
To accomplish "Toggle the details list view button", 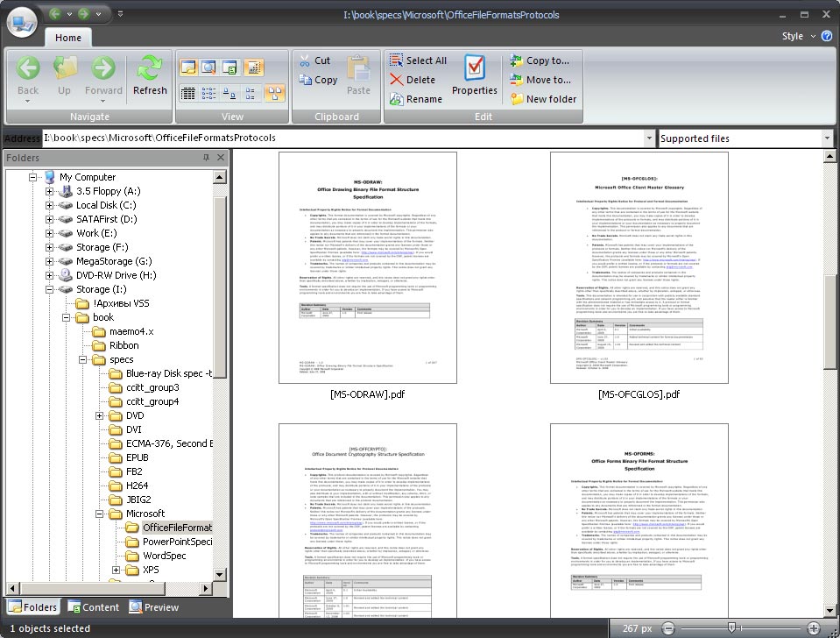I will pos(188,92).
